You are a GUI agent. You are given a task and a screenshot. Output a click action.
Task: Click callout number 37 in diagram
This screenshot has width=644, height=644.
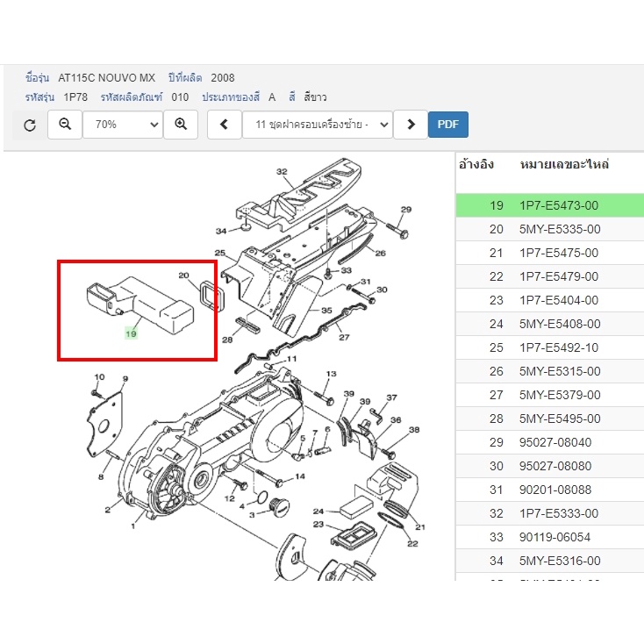tap(391, 397)
